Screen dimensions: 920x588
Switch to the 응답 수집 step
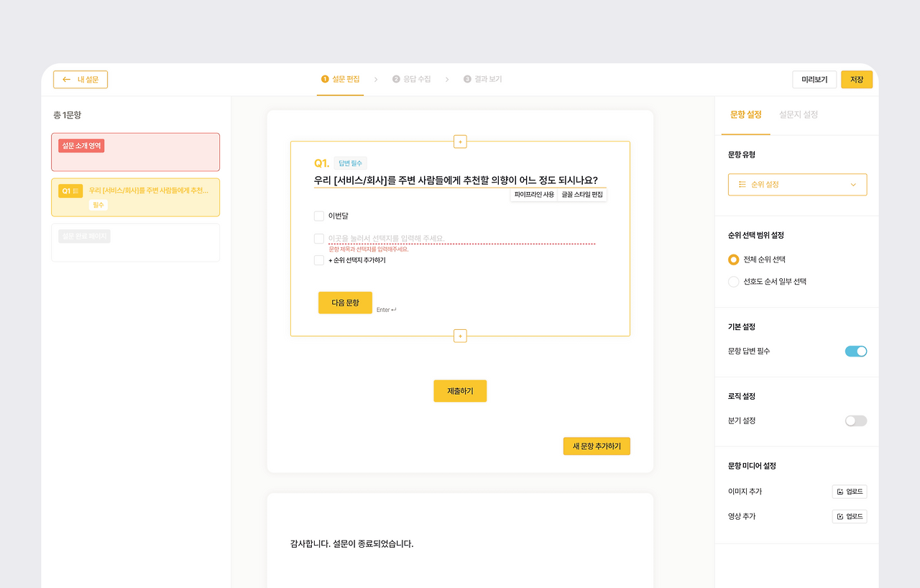(412, 79)
